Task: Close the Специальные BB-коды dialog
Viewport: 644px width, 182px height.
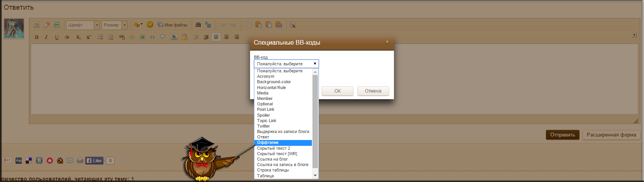Action: pyautogui.click(x=387, y=42)
